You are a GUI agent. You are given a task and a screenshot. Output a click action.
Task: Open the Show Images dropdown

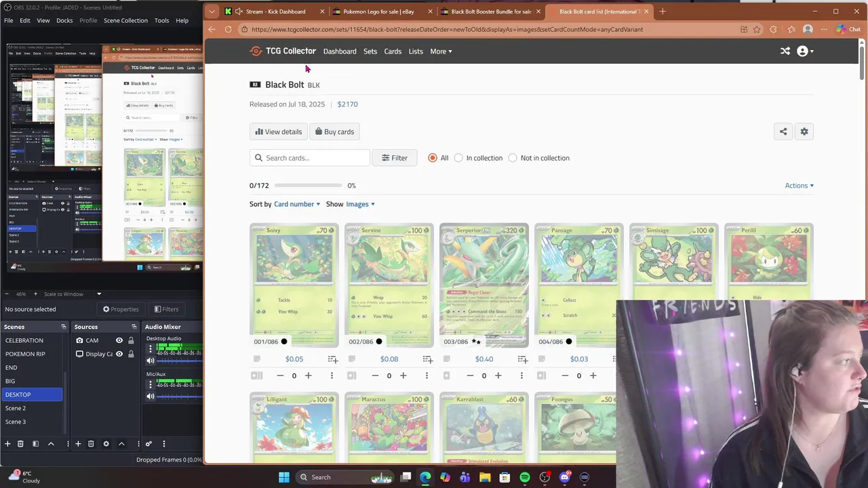(x=360, y=204)
